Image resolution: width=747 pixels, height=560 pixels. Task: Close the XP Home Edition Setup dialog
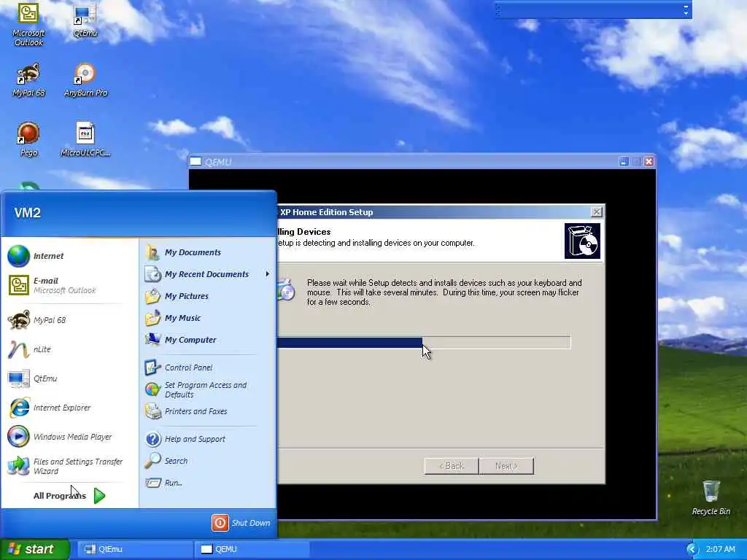click(597, 212)
